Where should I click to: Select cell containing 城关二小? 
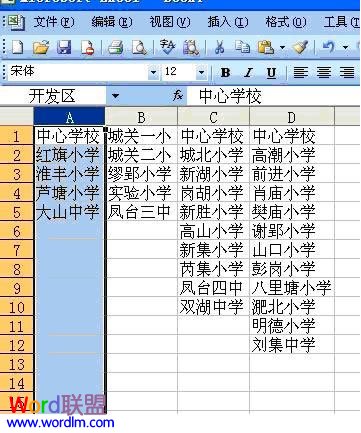click(x=141, y=155)
